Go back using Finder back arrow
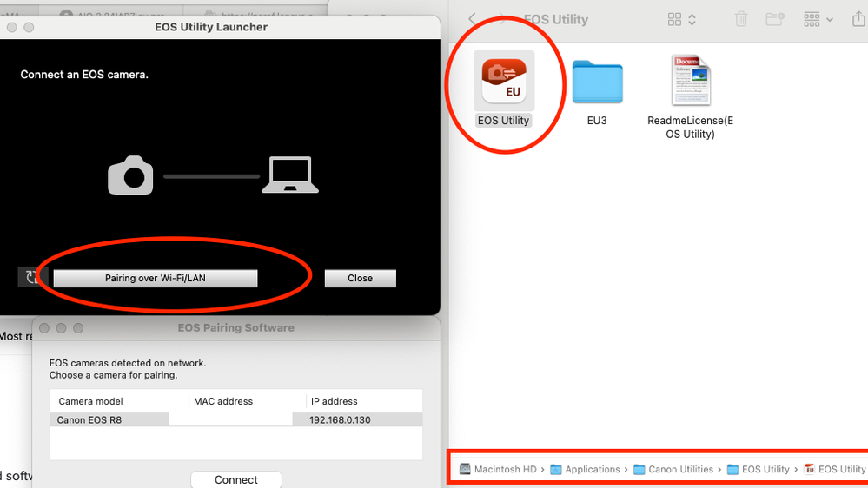 click(x=473, y=19)
